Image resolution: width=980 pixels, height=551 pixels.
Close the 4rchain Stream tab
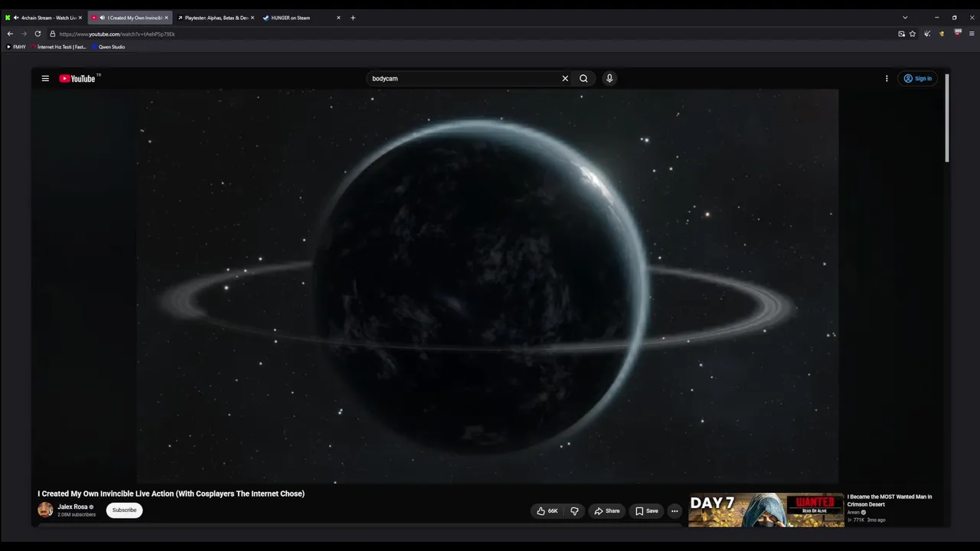[x=80, y=18]
